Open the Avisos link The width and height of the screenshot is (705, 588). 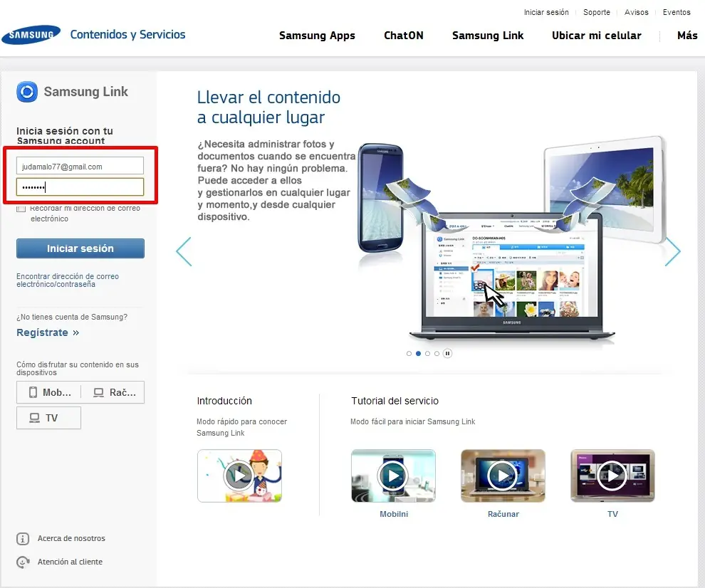coord(636,12)
